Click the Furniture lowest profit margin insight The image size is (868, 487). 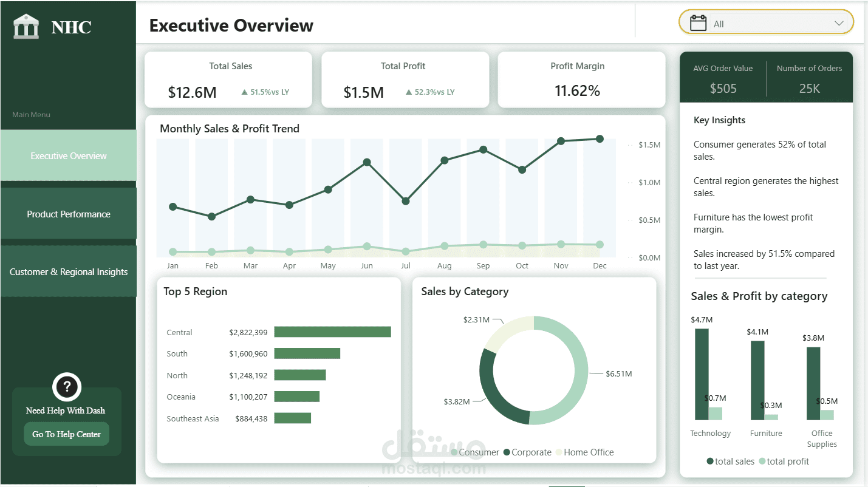[x=753, y=223]
